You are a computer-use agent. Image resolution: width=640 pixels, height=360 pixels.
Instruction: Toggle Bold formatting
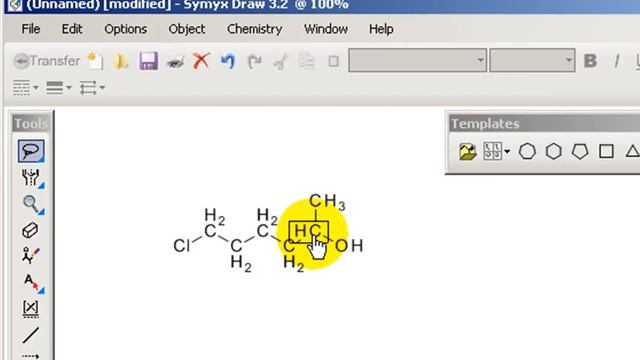590,61
